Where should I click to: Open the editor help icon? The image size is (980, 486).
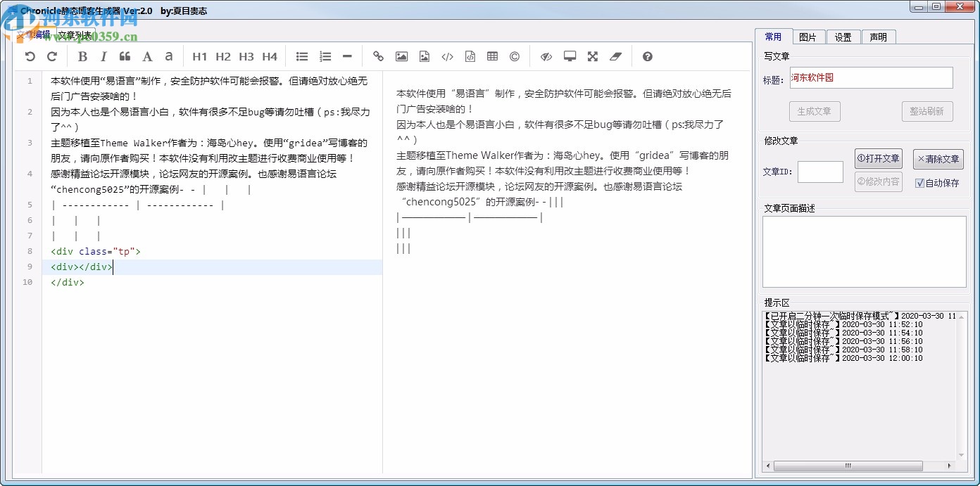coord(648,56)
